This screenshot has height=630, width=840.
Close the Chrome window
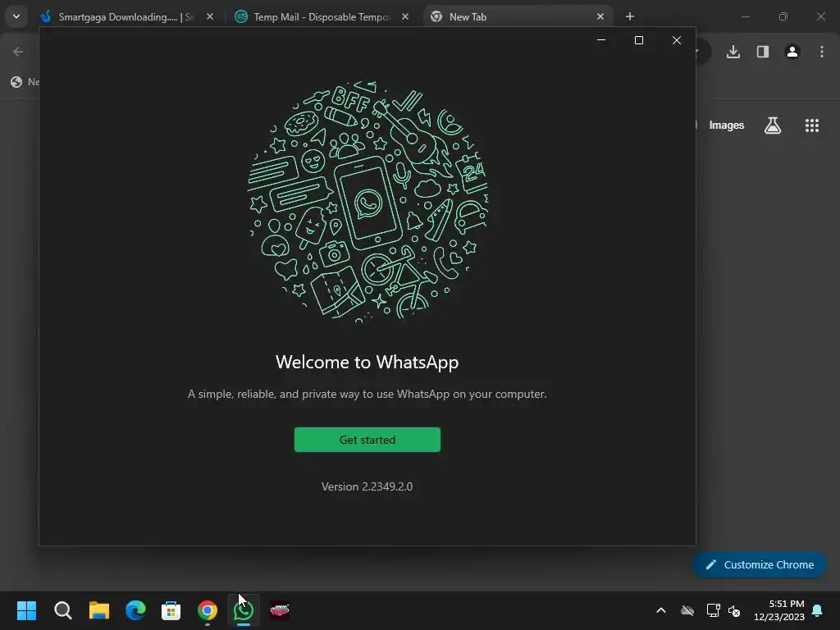[820, 16]
